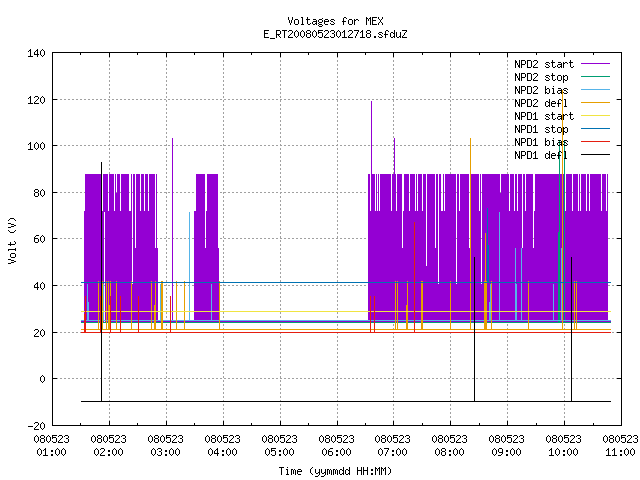Click the "NPD1 bias" legend label
This screenshot has width=640, height=480.
[541, 142]
